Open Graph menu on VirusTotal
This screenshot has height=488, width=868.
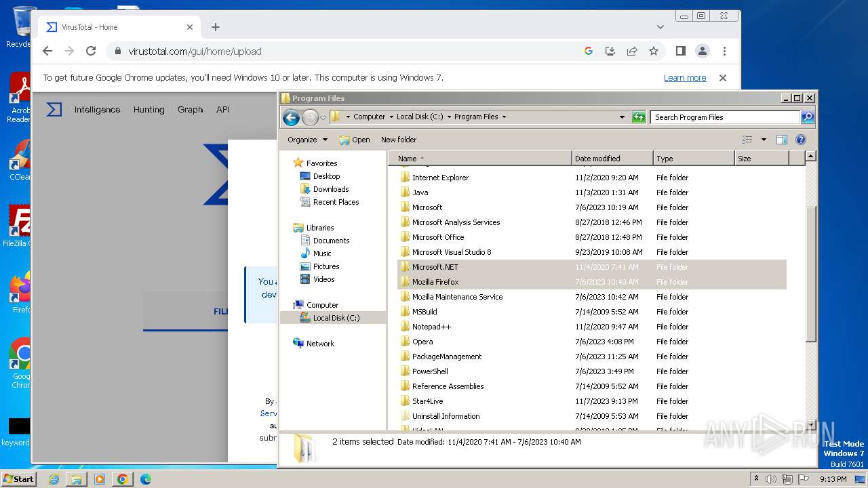190,109
